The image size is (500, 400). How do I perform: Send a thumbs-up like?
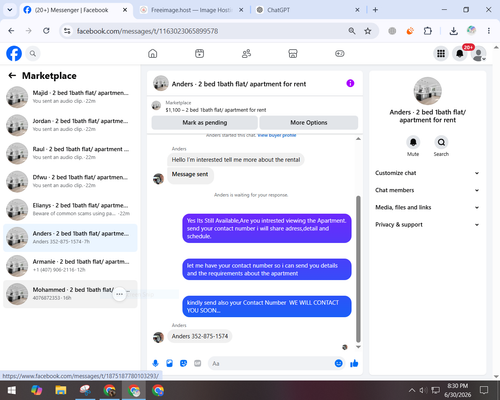point(354,363)
